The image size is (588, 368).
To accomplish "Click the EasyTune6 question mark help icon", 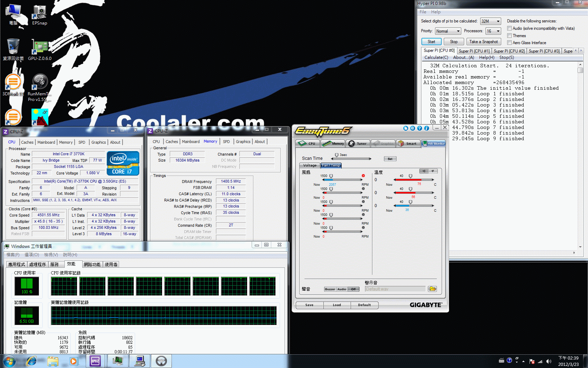I will 420,128.
